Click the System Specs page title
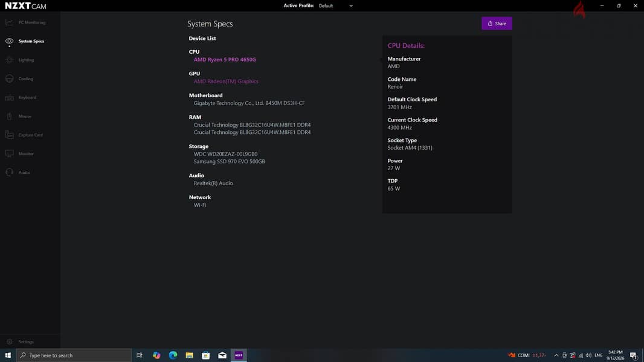 point(210,24)
